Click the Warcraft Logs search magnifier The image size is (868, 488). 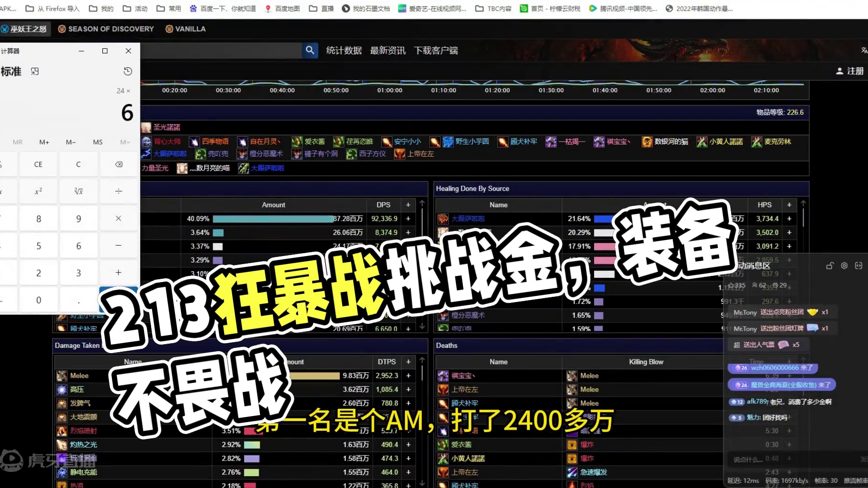point(310,50)
